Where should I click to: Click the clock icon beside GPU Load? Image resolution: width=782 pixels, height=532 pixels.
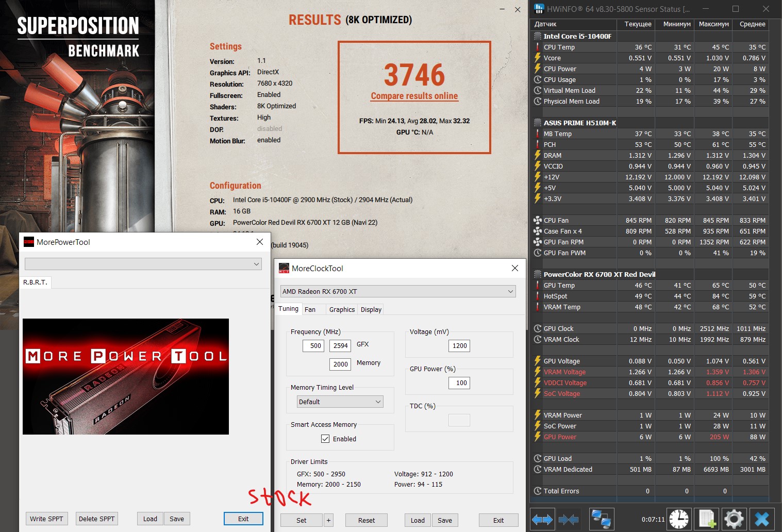coord(537,458)
